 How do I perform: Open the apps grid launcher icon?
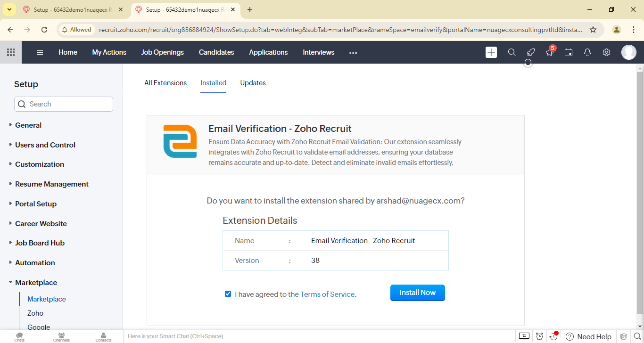[10, 52]
